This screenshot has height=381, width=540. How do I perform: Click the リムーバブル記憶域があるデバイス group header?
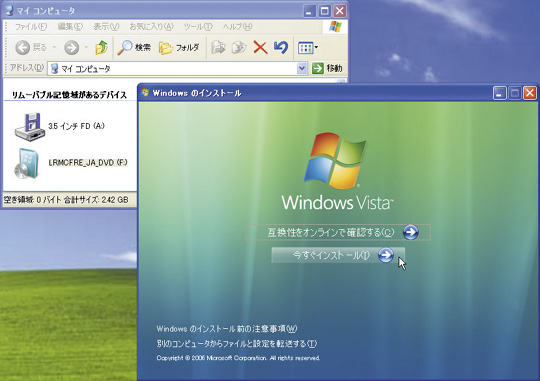coord(69,95)
